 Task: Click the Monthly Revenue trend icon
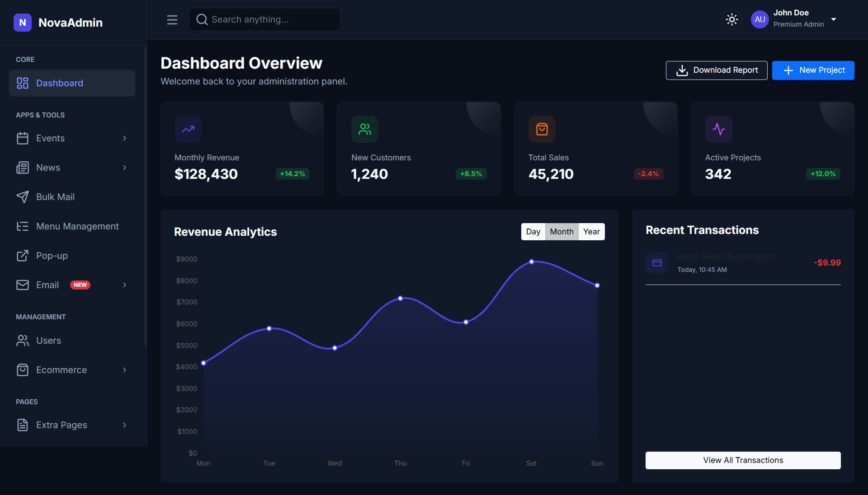(x=188, y=129)
